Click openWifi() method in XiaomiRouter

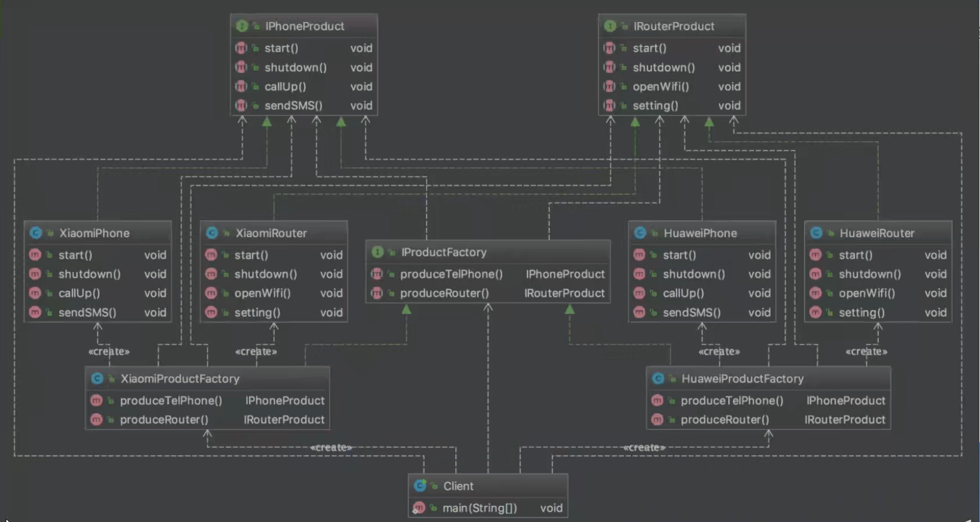click(x=262, y=293)
